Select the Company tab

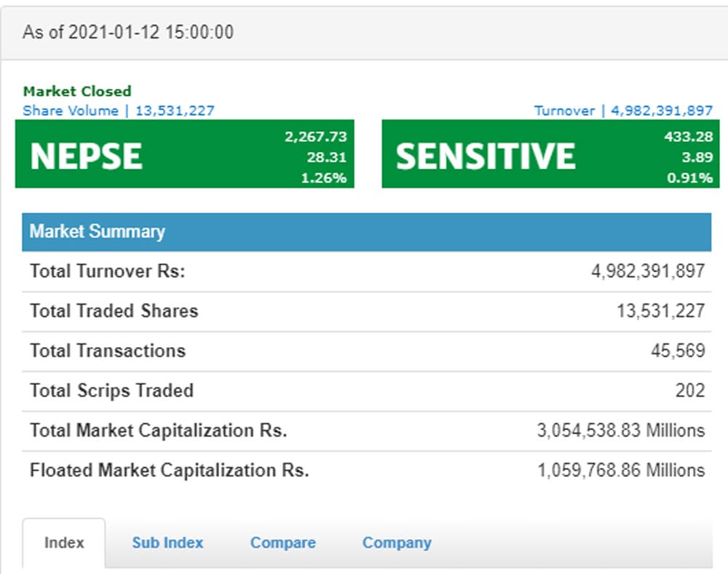point(397,543)
